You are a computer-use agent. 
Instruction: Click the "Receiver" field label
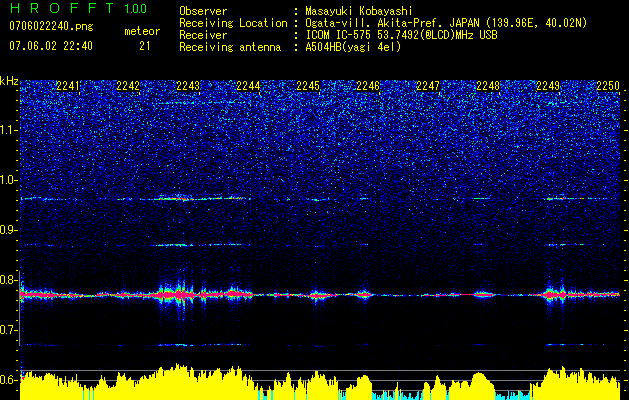tap(203, 35)
